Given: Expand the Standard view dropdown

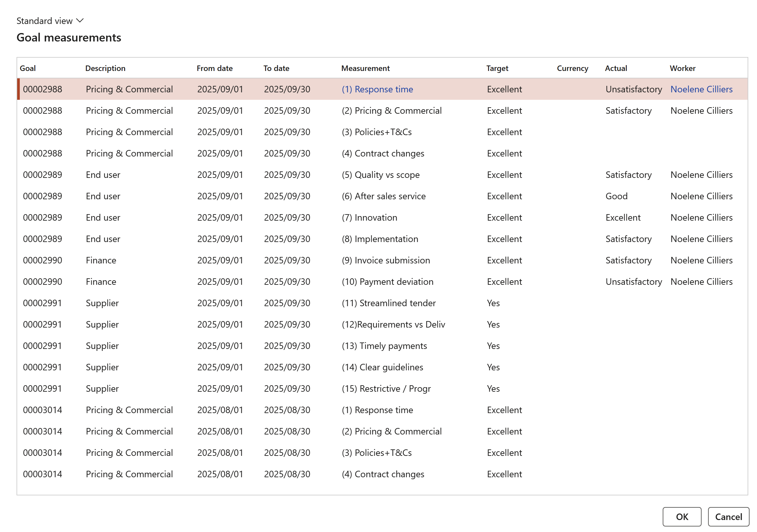Looking at the screenshot, I should coord(50,21).
